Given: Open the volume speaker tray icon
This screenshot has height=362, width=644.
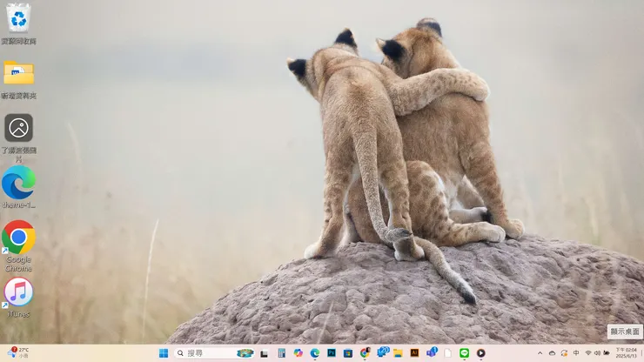Looking at the screenshot, I should (597, 353).
